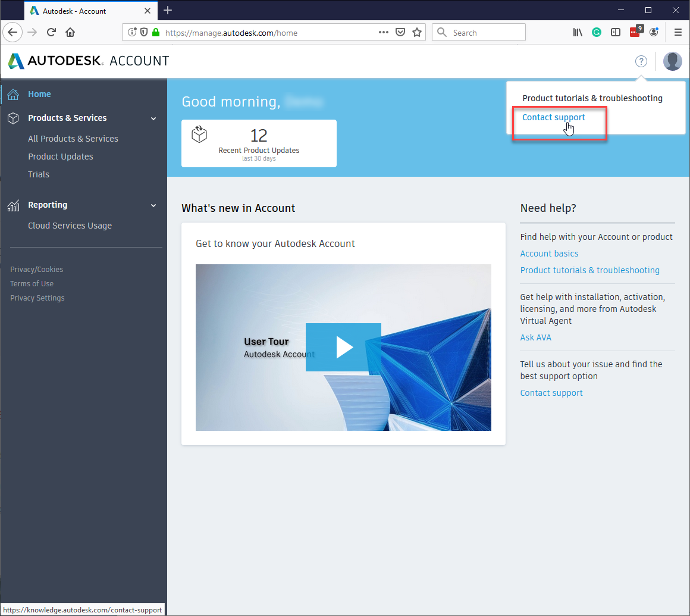Click the Home icon in sidebar

pos(13,94)
